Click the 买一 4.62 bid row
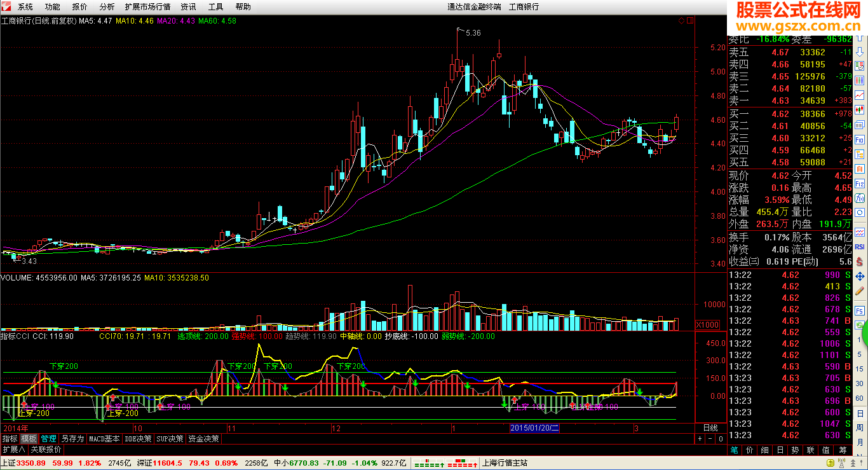The height and width of the screenshot is (470, 868). tap(790, 114)
